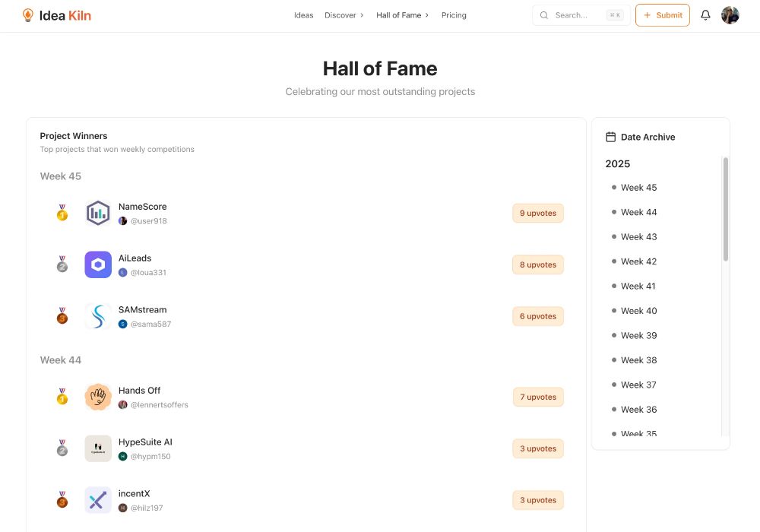
Task: Click the AiLeads purple hexagon icon
Action: tap(98, 264)
